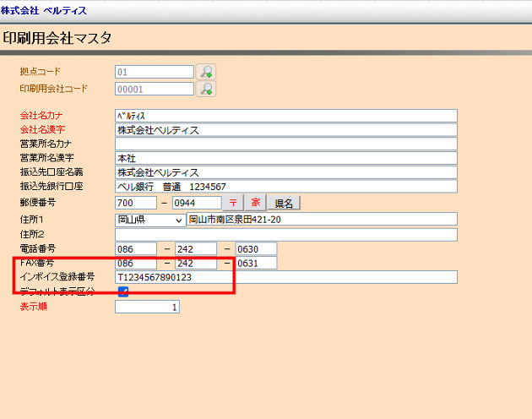Click the search icon beside 拠点コード
The height and width of the screenshot is (419, 532).
[x=205, y=72]
